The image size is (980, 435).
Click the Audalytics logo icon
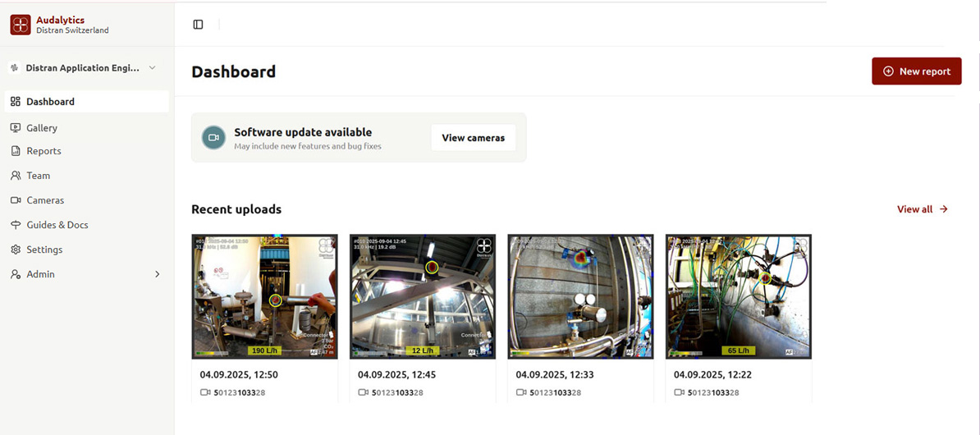coord(21,25)
